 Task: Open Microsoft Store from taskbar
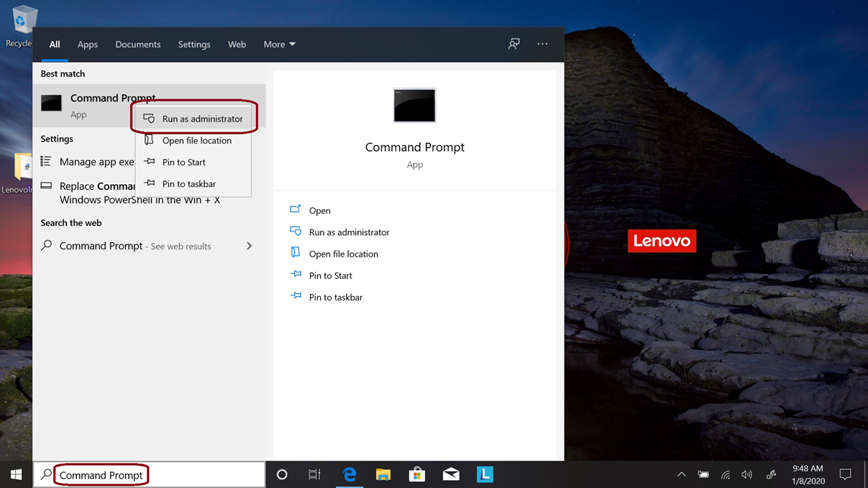(417, 474)
